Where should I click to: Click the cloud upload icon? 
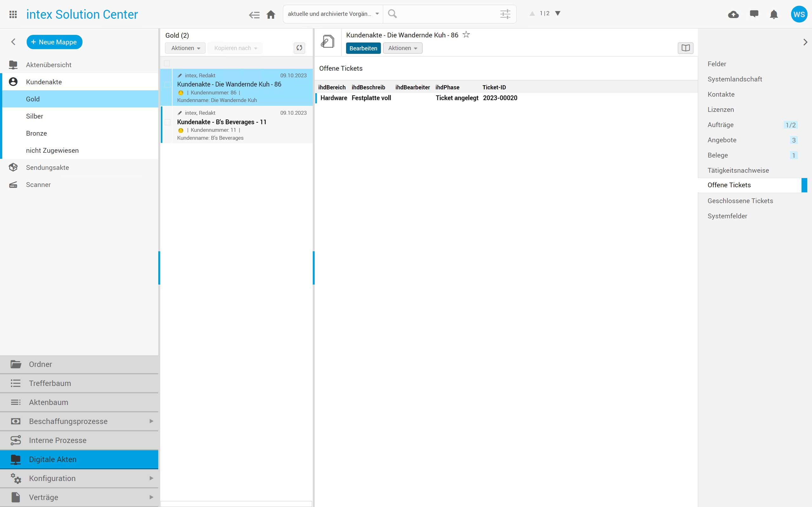click(x=733, y=15)
